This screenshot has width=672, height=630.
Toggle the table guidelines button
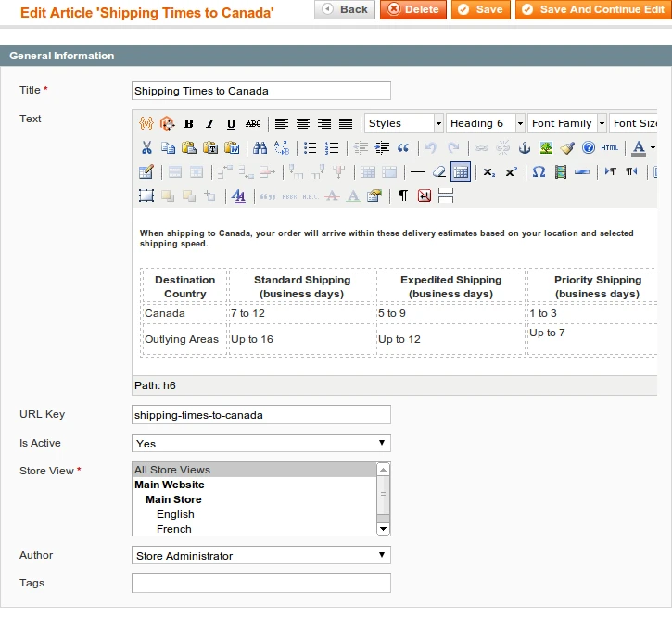point(461,172)
